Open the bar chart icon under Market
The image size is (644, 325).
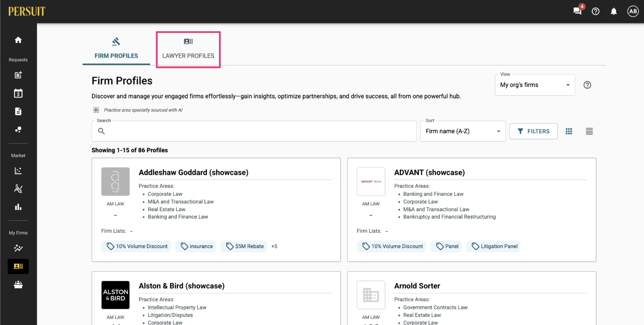[18, 207]
